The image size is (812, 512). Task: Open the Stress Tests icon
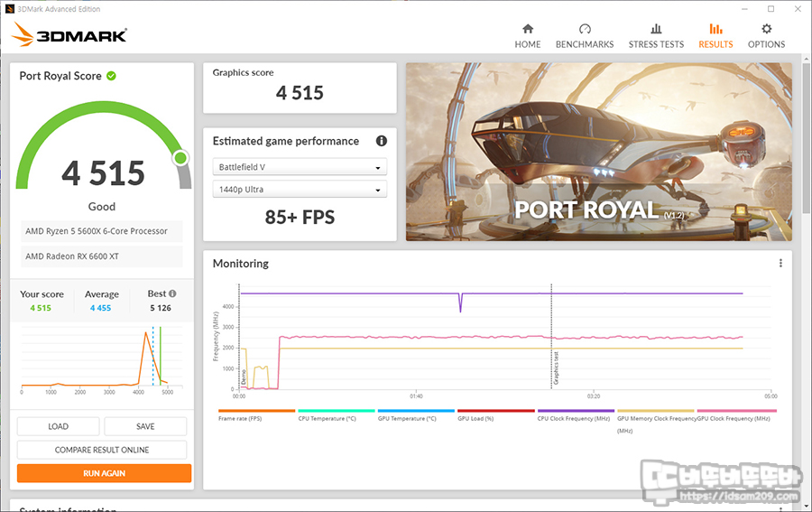pos(656,29)
